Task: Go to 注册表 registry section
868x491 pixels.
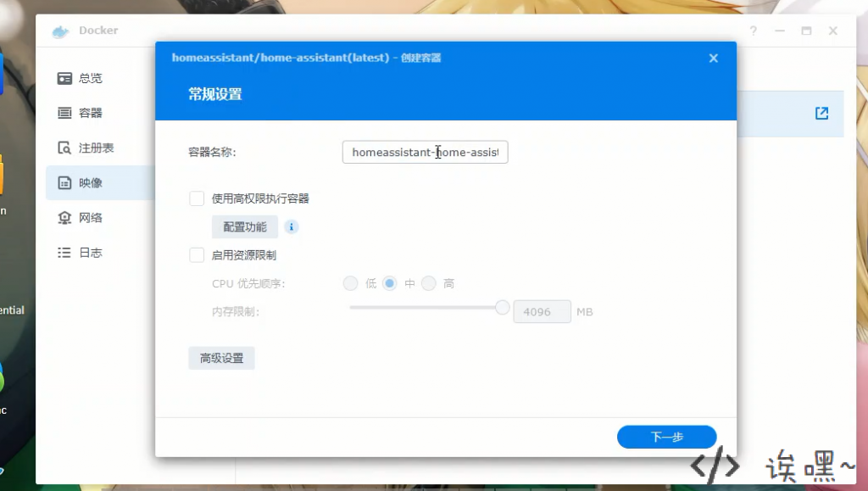Action: tap(86, 148)
